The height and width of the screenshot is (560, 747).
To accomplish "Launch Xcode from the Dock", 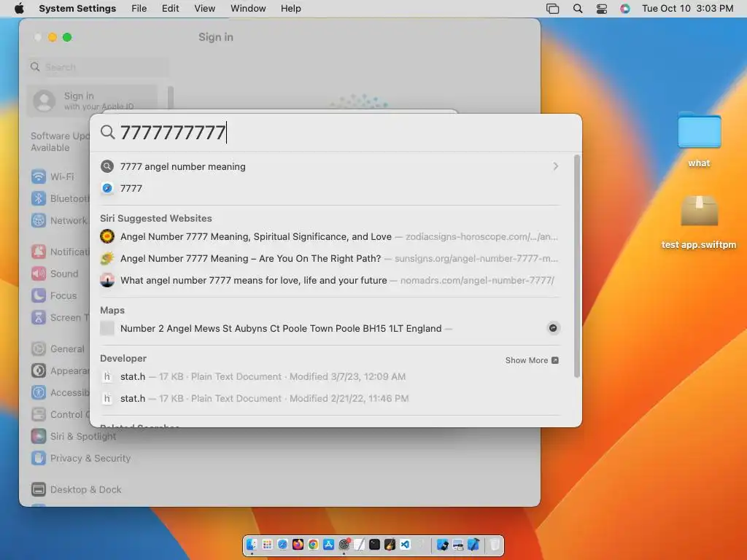I will (x=473, y=544).
